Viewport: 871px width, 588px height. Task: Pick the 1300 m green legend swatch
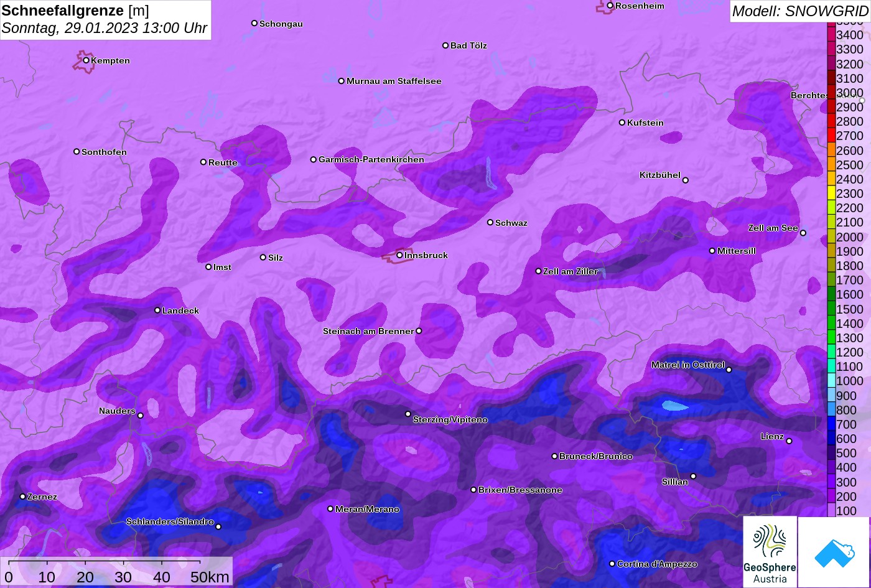(x=831, y=337)
